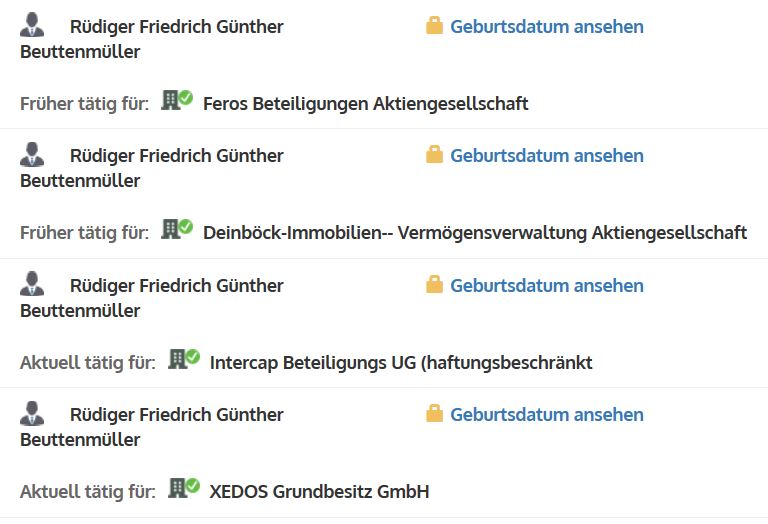
Task: Click verified building icon beside Intercap Beteiligungs
Action: (184, 360)
